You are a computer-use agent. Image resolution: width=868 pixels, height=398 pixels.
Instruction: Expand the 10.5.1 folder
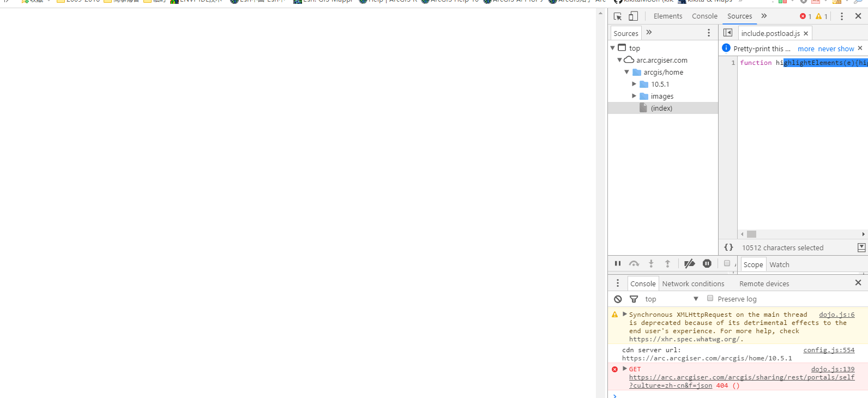634,84
